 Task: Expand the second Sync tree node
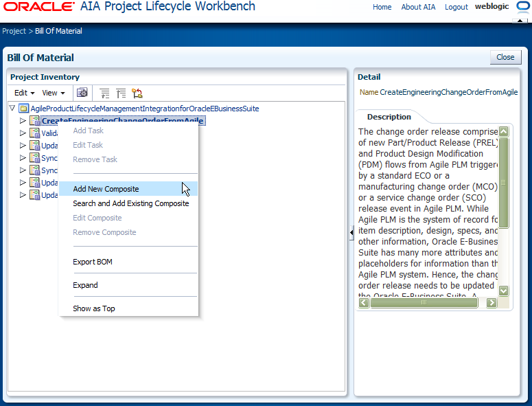point(23,170)
